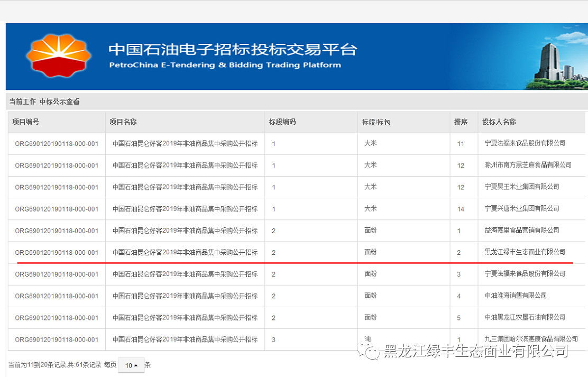Screen dimensions: 588x377
Task: Click the 中国石油电子招标投标交易平台 banner title
Action: tap(233, 50)
